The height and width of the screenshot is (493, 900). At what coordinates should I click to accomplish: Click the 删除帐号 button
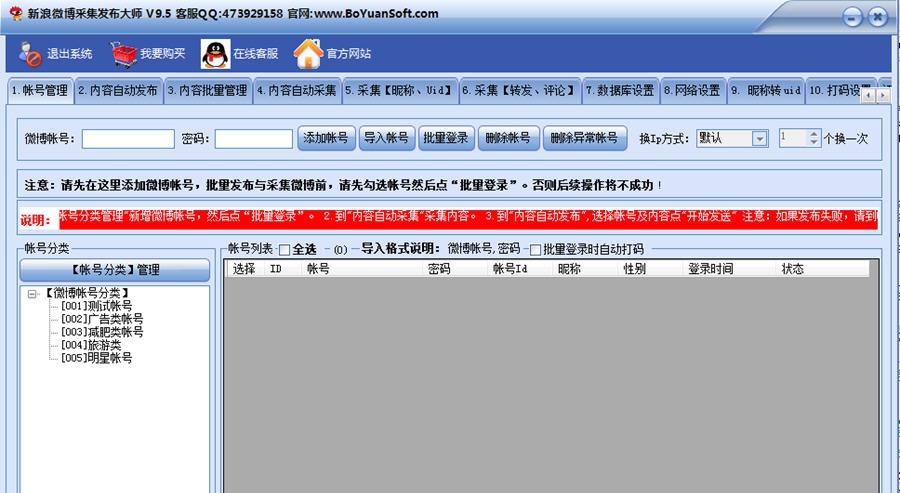pyautogui.click(x=509, y=138)
